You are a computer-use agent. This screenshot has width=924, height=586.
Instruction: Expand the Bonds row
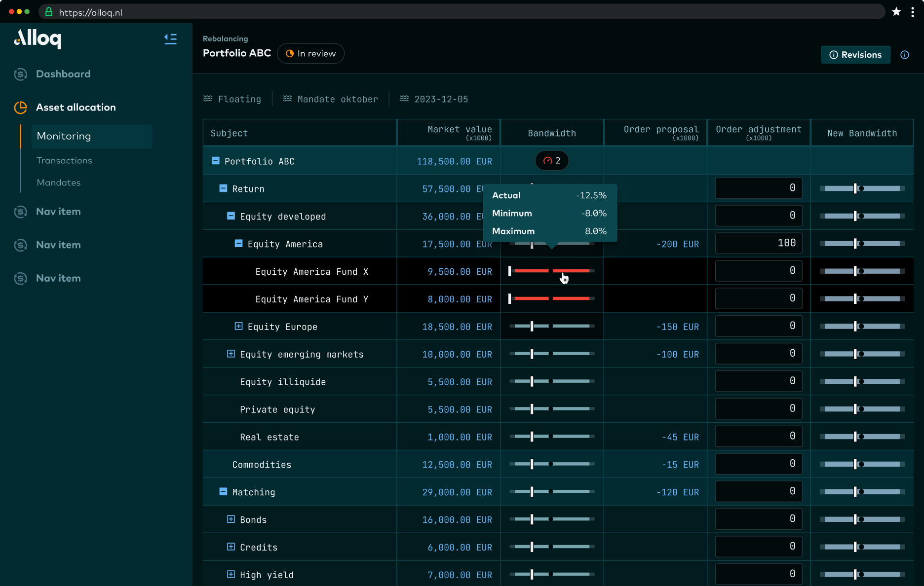231,519
